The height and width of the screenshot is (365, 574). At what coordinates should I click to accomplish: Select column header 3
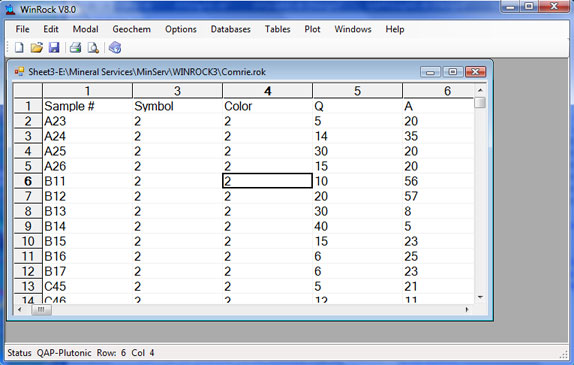pos(177,91)
